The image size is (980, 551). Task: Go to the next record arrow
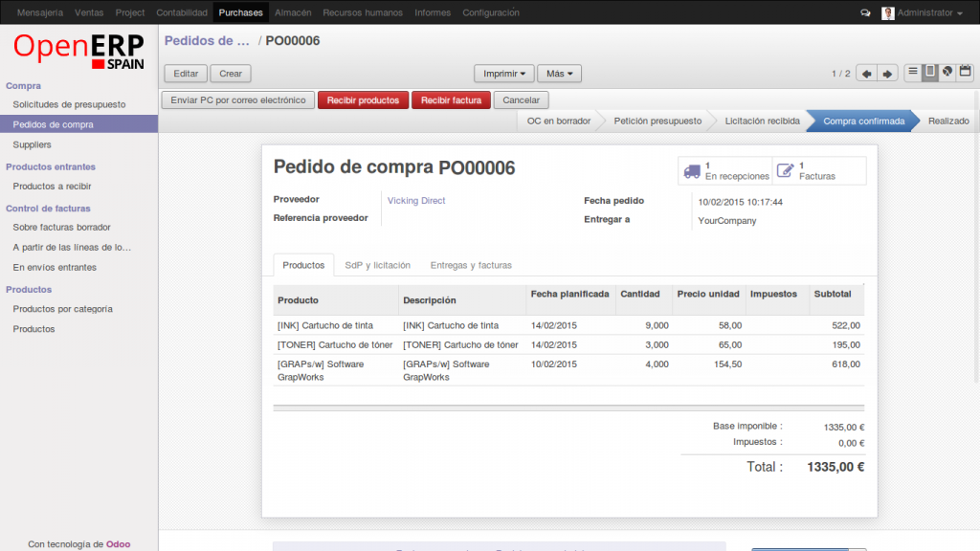887,74
